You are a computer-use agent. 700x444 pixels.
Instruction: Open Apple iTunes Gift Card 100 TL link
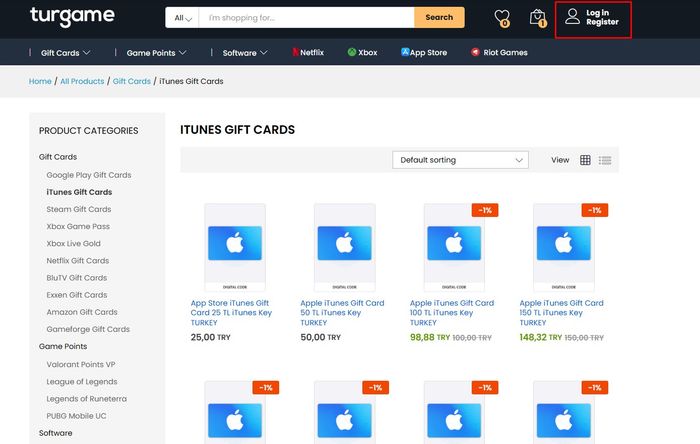pos(452,312)
